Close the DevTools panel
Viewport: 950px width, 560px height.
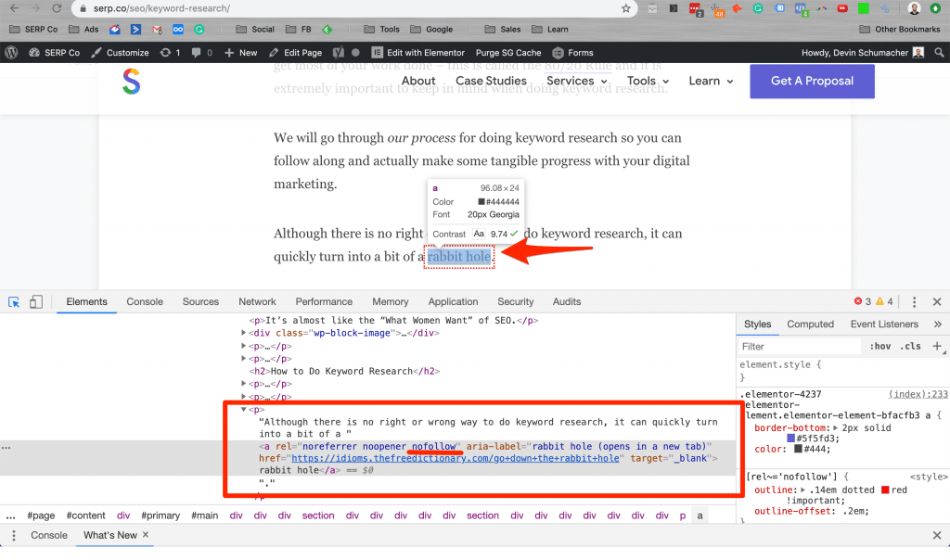(x=937, y=301)
